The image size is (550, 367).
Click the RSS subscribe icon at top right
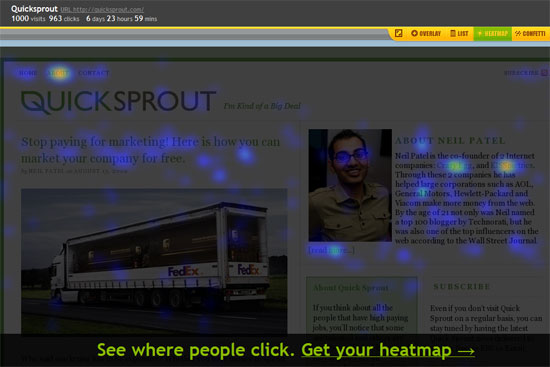544,73
